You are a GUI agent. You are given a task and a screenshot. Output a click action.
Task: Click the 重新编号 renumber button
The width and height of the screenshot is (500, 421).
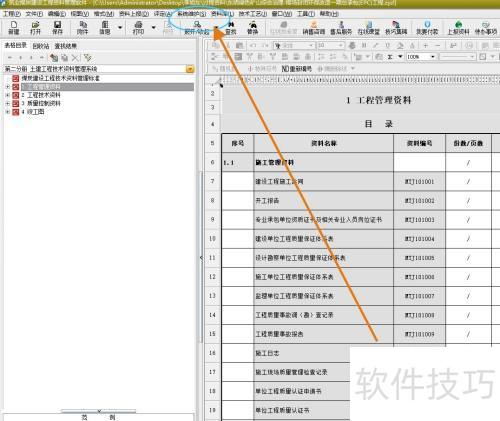[x=297, y=69]
